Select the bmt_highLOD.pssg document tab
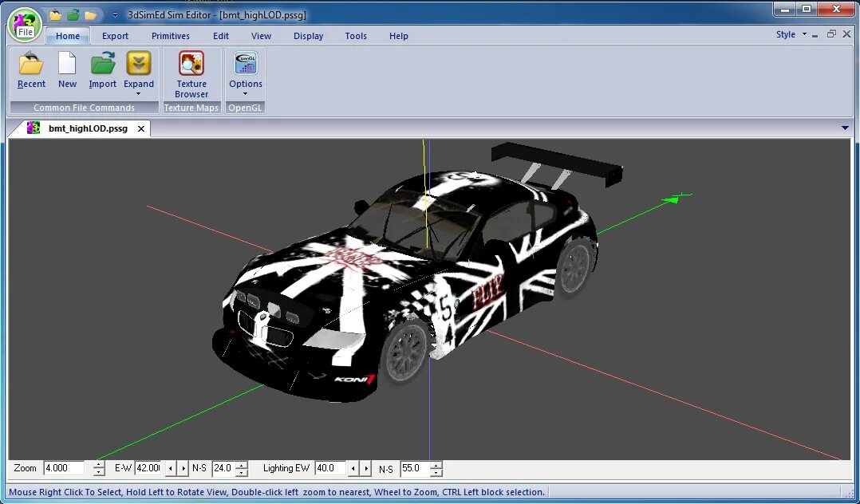 (x=88, y=128)
